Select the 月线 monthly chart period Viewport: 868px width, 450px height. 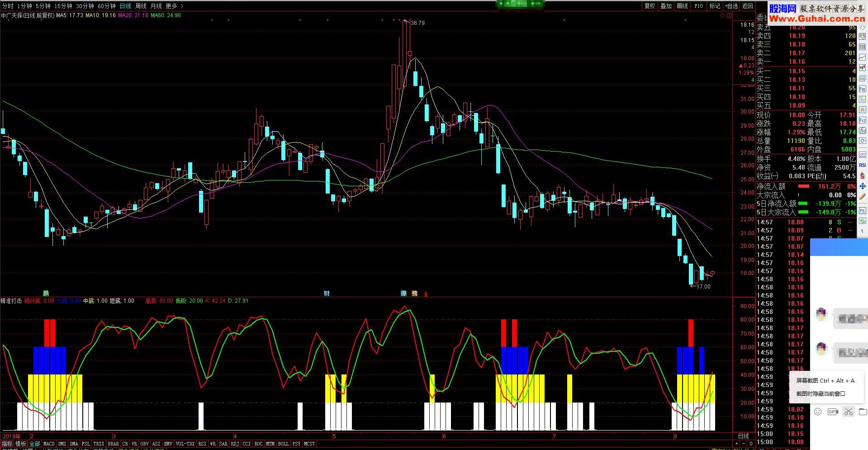click(156, 6)
